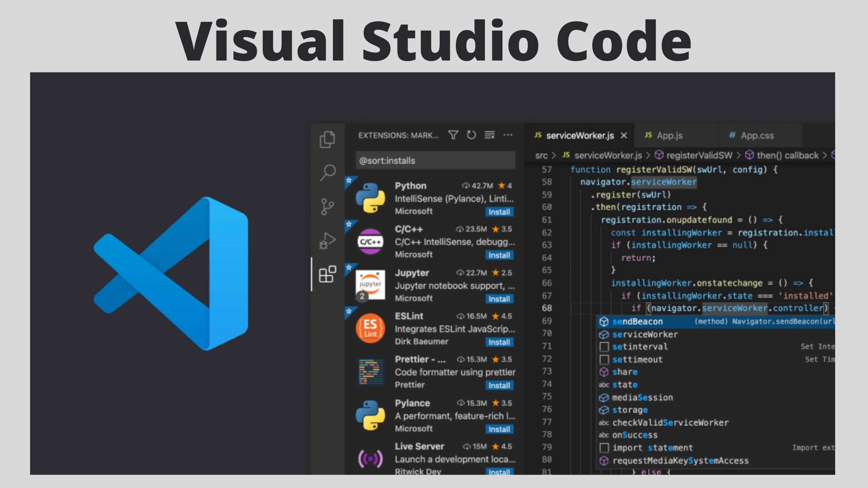The width and height of the screenshot is (868, 488).
Task: Choose setinterval snippet suggestion
Action: coord(716,347)
